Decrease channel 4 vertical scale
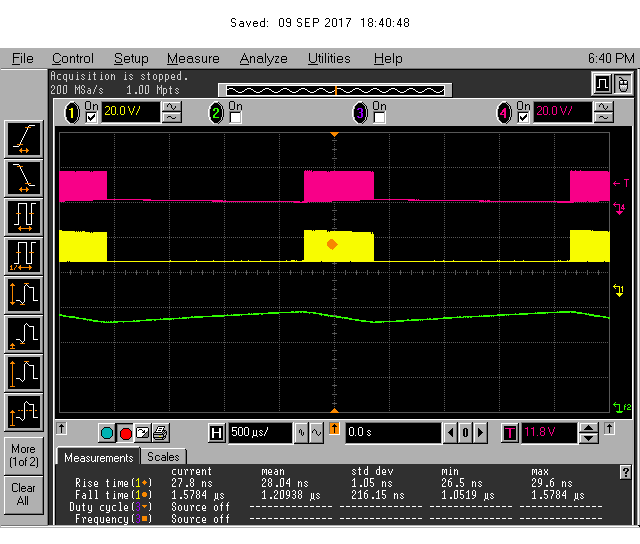This screenshot has width=640, height=544. 604,118
